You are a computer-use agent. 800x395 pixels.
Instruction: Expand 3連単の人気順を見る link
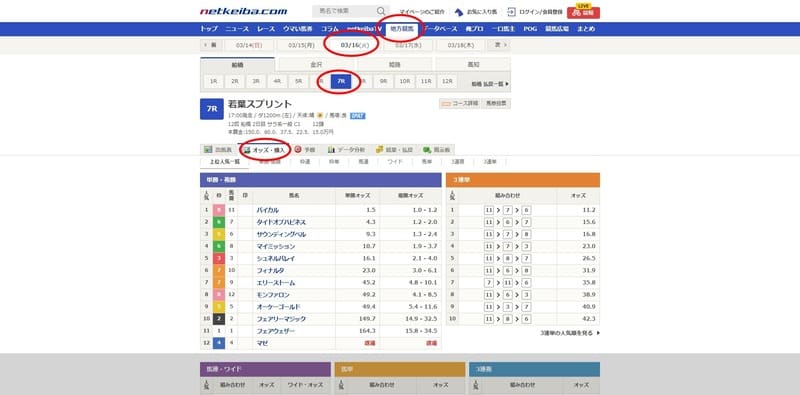[x=570, y=333]
